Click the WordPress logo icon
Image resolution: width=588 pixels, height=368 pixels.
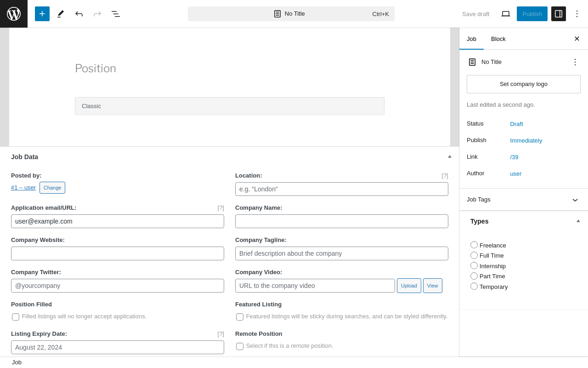14,14
